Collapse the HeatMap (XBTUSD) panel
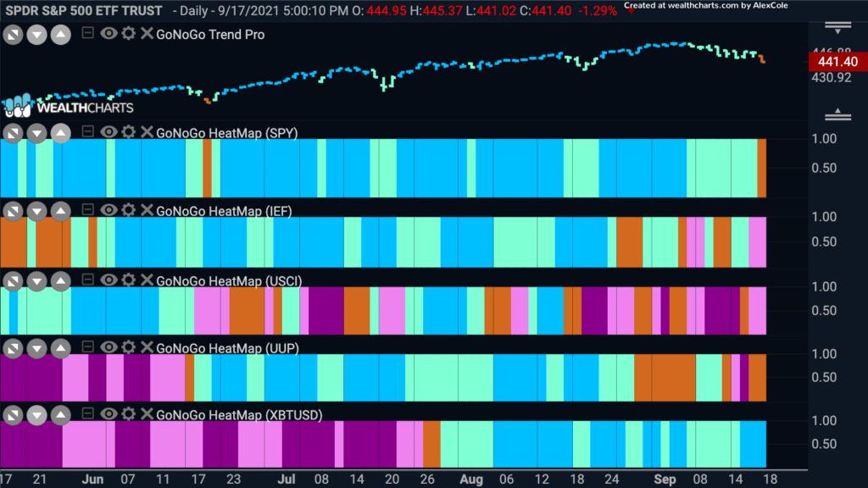868x488 pixels. coord(87,413)
